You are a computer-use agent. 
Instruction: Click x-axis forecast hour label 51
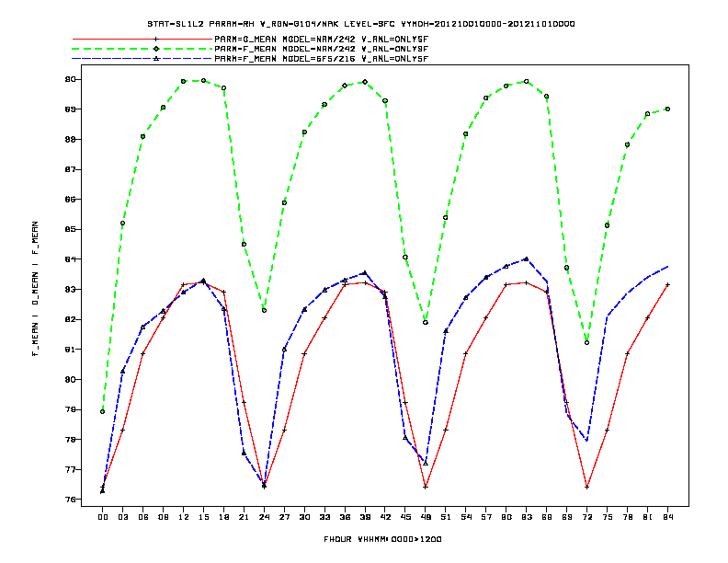(x=446, y=517)
